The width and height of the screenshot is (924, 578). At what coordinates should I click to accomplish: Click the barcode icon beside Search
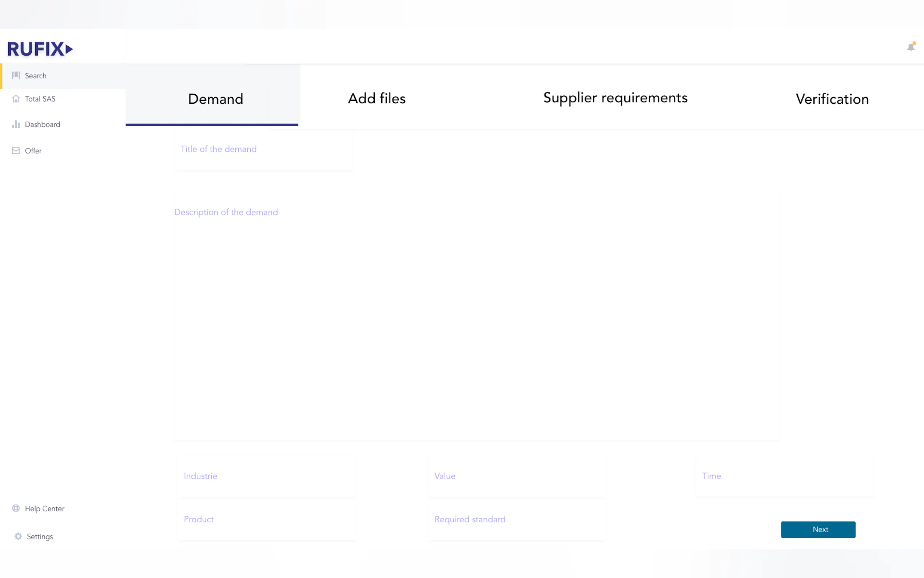click(x=16, y=75)
